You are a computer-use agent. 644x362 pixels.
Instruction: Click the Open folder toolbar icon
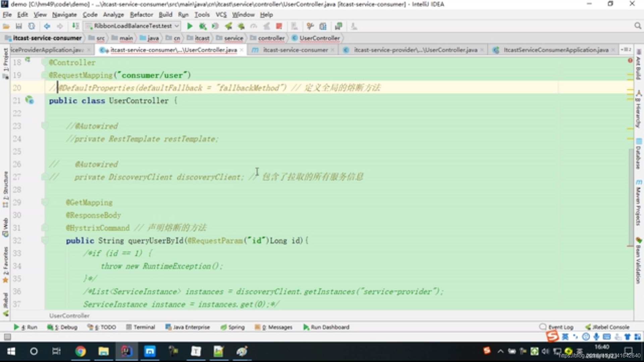tap(6, 26)
